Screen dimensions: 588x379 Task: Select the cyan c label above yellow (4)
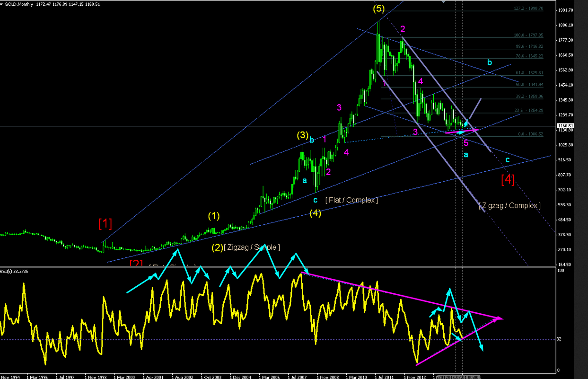pyautogui.click(x=315, y=200)
